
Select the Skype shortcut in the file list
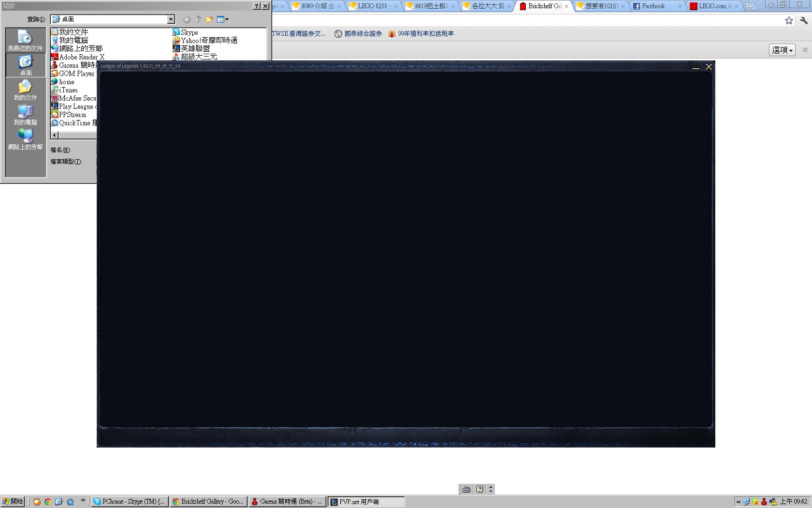[x=186, y=32]
